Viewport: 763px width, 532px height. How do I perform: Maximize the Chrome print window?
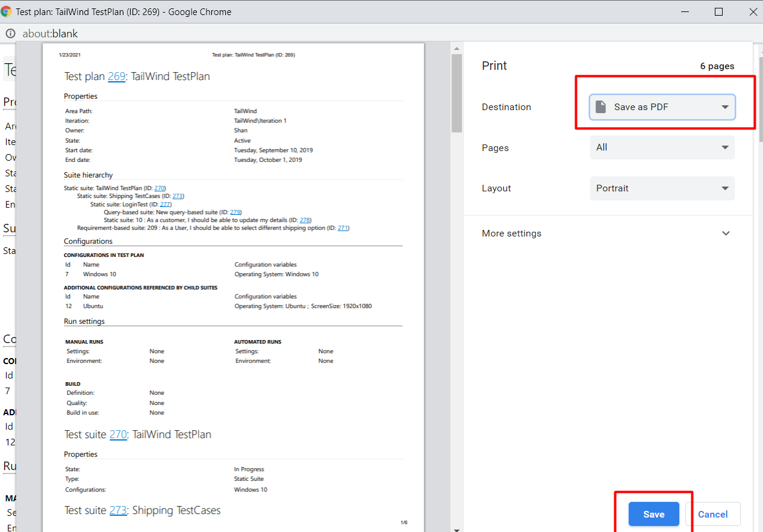[718, 11]
